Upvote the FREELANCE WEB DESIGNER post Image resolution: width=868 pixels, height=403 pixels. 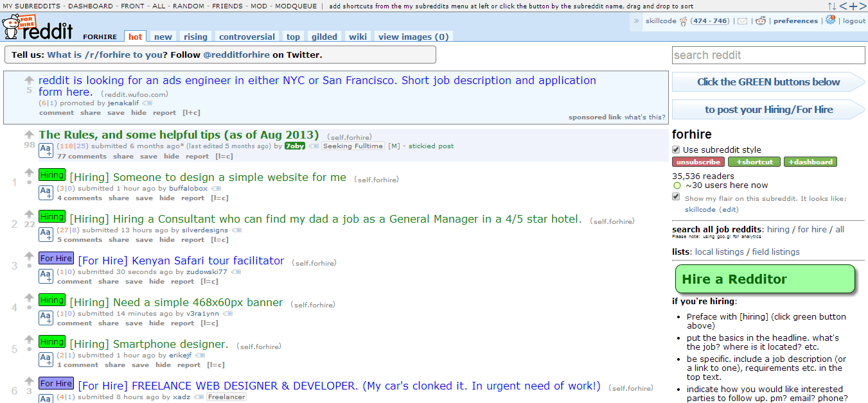(29, 381)
